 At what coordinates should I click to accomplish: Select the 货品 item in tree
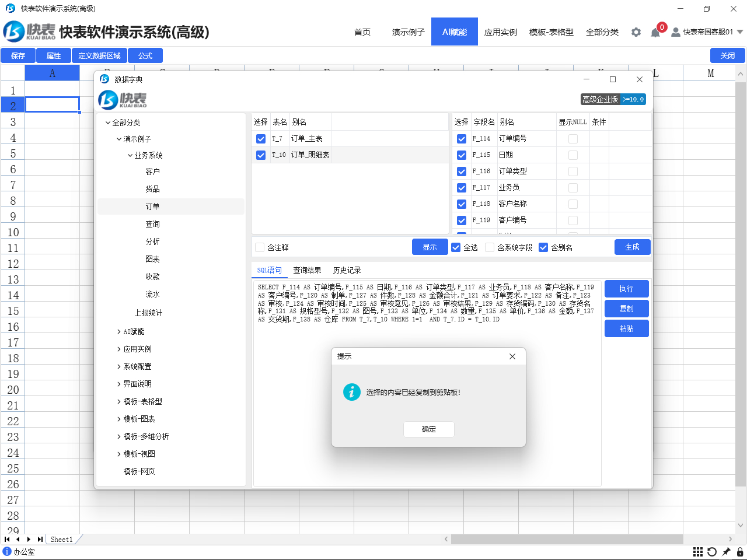tap(152, 189)
